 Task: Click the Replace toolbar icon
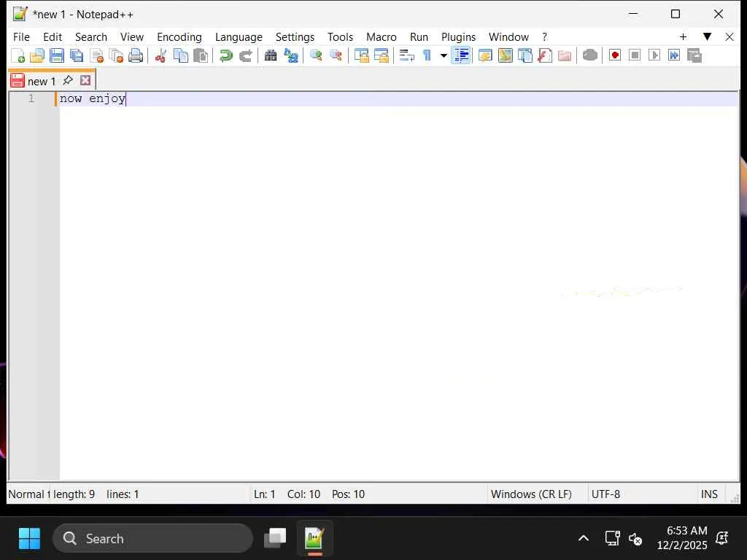pyautogui.click(x=290, y=55)
